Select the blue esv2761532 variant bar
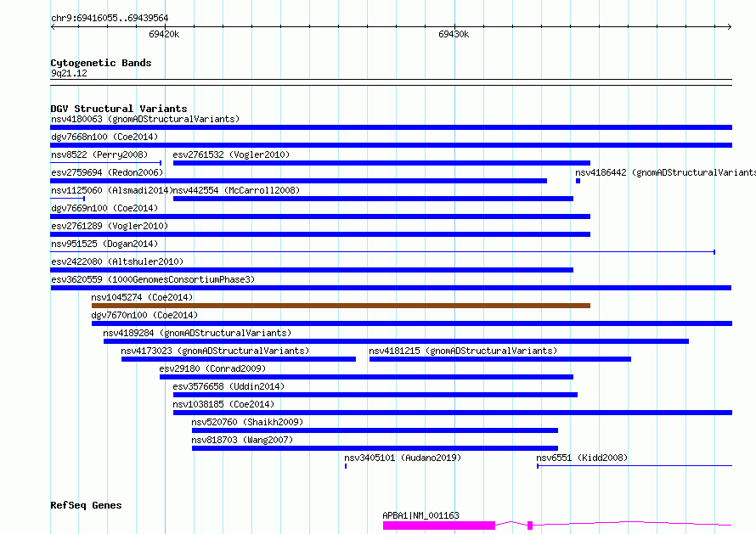 [x=382, y=163]
